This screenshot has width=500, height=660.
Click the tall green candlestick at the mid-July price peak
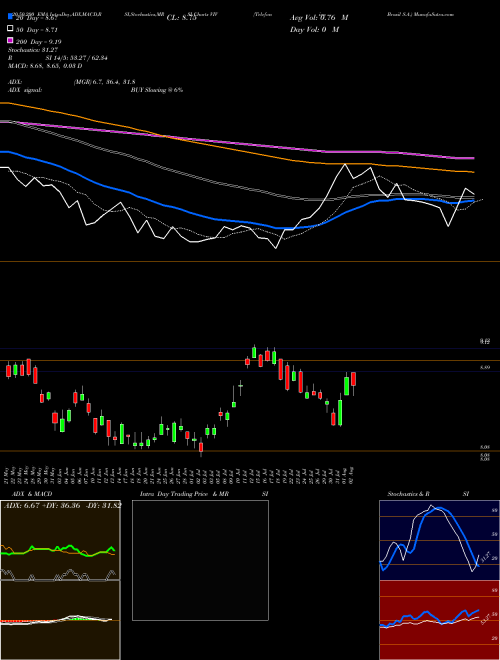[254, 352]
